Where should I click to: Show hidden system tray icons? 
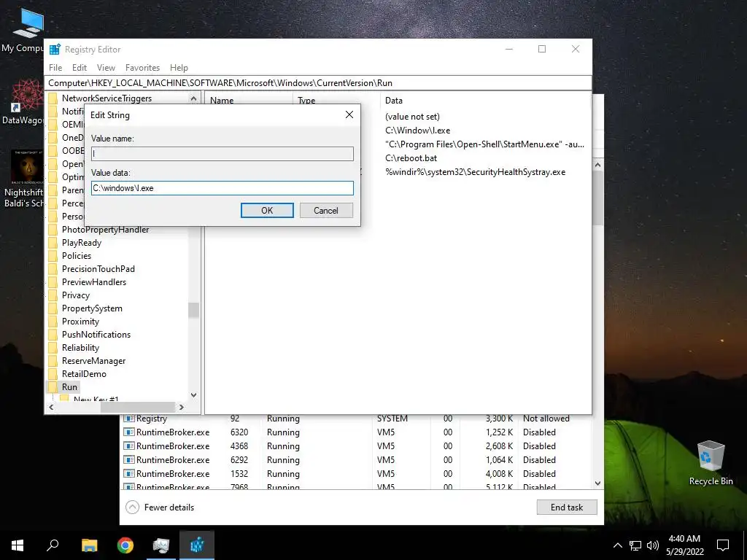(617, 545)
